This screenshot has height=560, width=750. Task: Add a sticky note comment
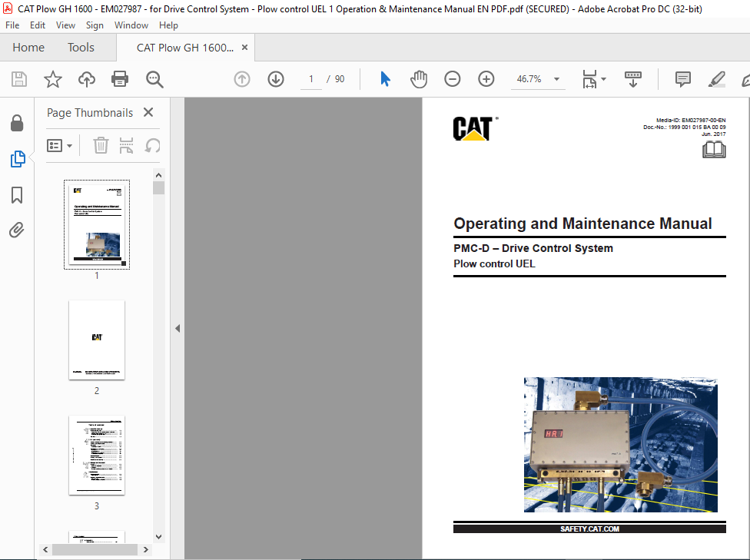click(x=683, y=79)
